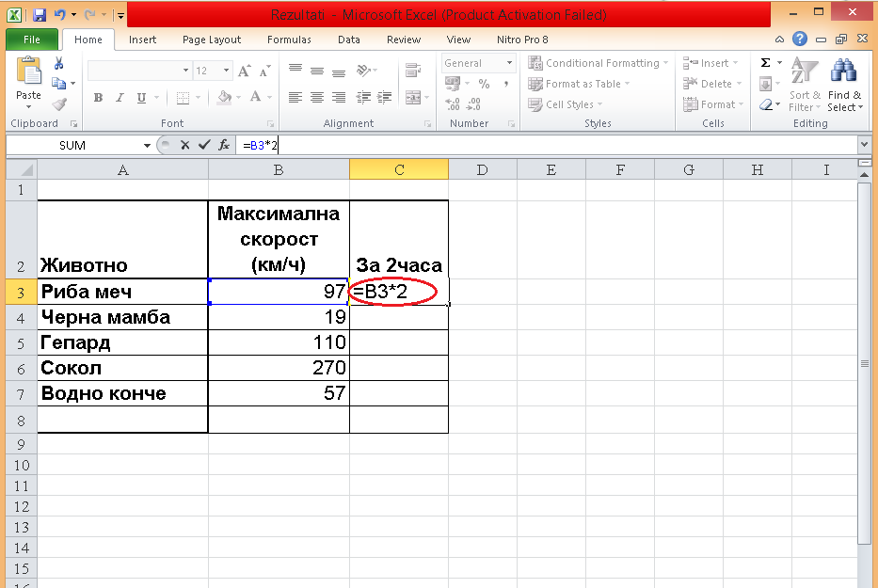The image size is (878, 588).
Task: Toggle Italic formatting
Action: pyautogui.click(x=120, y=98)
